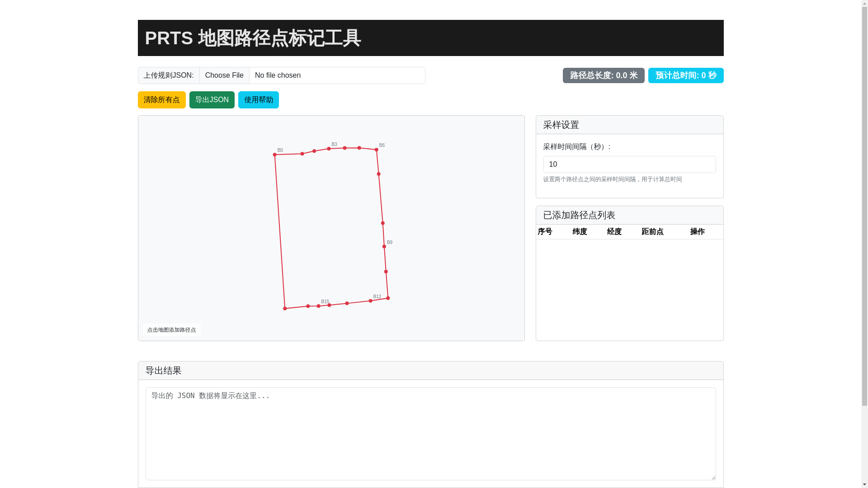Click the 经度 column header

(614, 232)
